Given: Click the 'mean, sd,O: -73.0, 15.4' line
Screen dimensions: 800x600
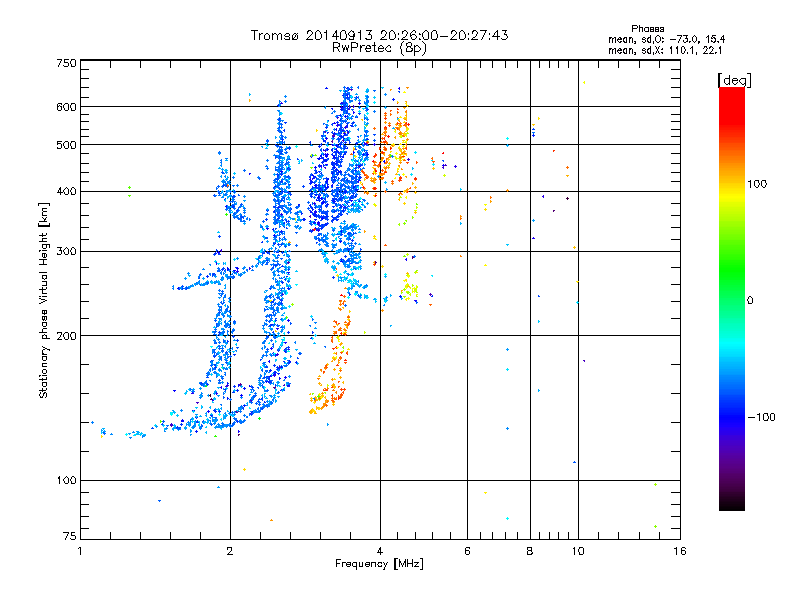Looking at the screenshot, I should coord(666,39).
